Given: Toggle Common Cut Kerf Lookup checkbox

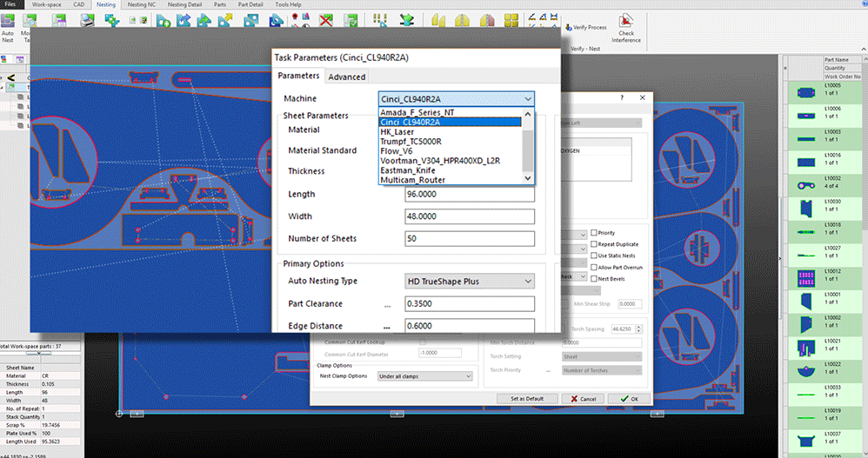Looking at the screenshot, I should 423,342.
